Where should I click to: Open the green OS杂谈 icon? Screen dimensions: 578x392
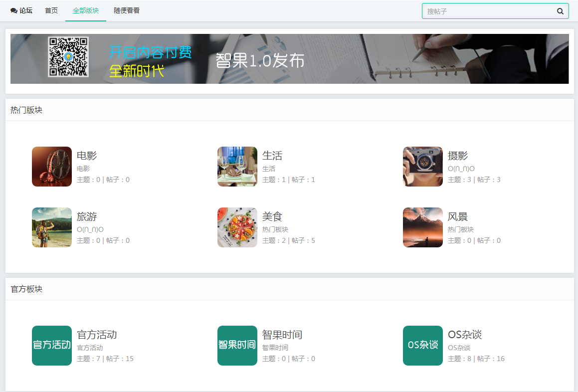tap(422, 346)
